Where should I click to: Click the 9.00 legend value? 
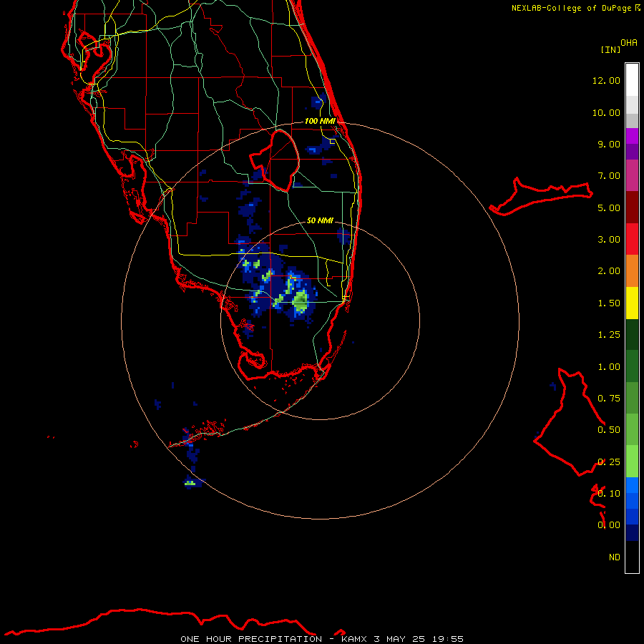609,144
